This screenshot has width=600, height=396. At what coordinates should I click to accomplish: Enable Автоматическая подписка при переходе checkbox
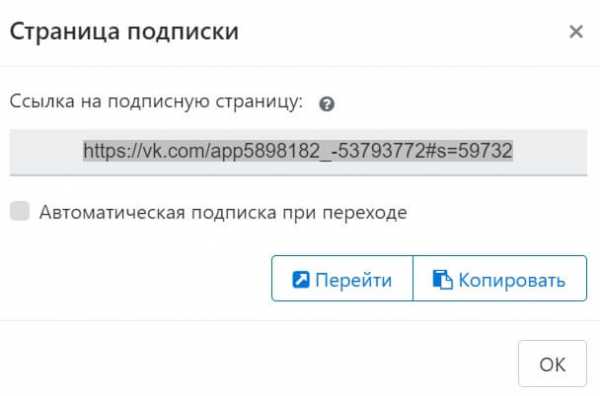coord(20,211)
